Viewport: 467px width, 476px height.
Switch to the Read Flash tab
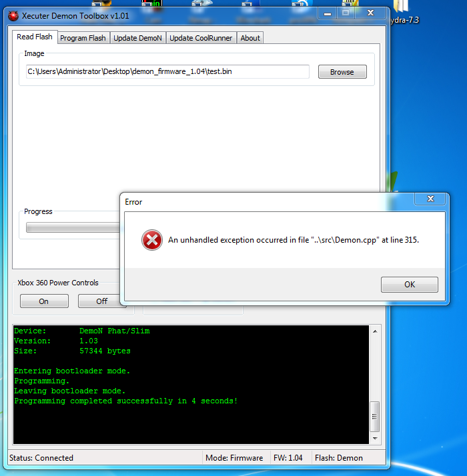tap(35, 37)
